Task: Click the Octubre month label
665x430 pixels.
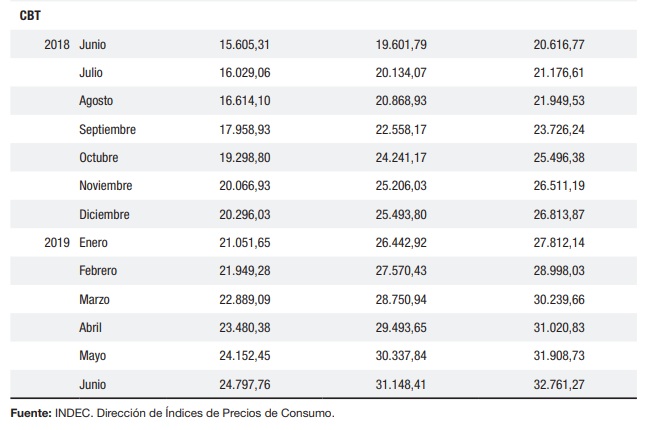Action: click(x=99, y=158)
